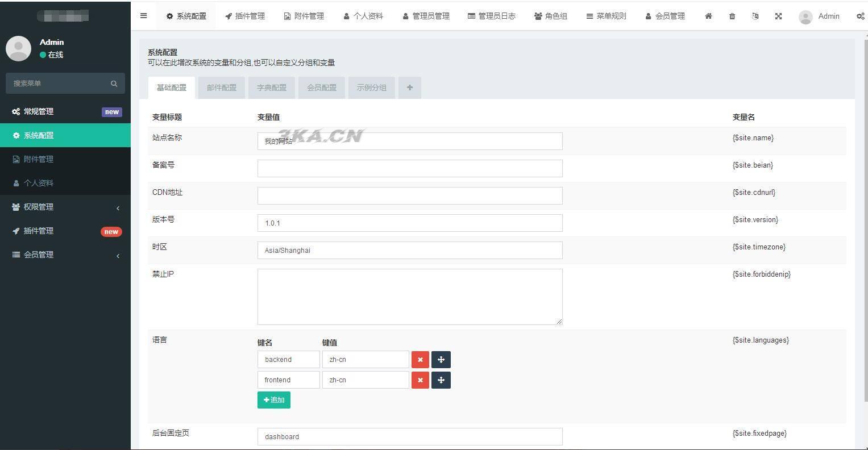The width and height of the screenshot is (868, 450).
Task: Click the Admin avatar in top bar
Action: click(x=805, y=16)
